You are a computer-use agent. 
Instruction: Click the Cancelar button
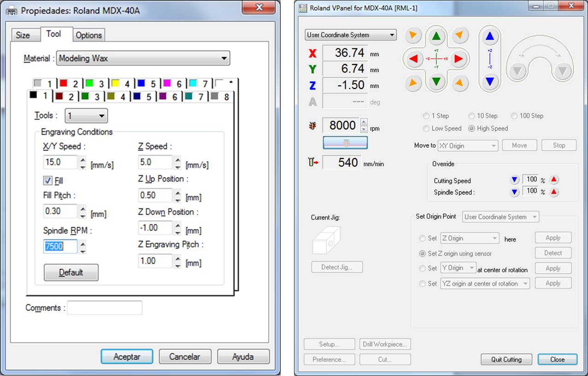tap(185, 357)
